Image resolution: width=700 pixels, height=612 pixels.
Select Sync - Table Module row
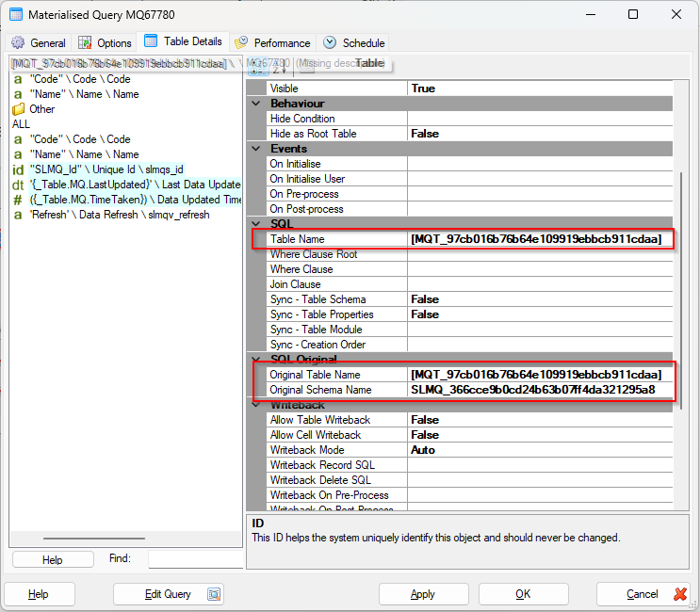[470, 330]
